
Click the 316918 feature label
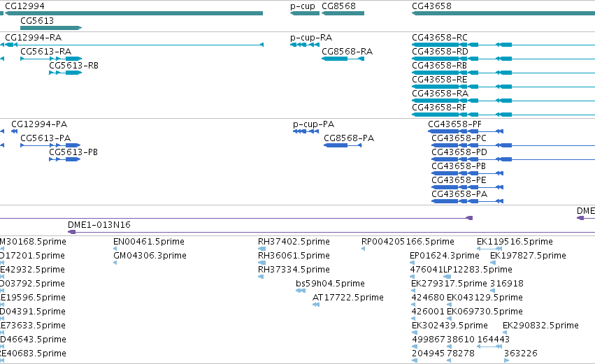507,284
